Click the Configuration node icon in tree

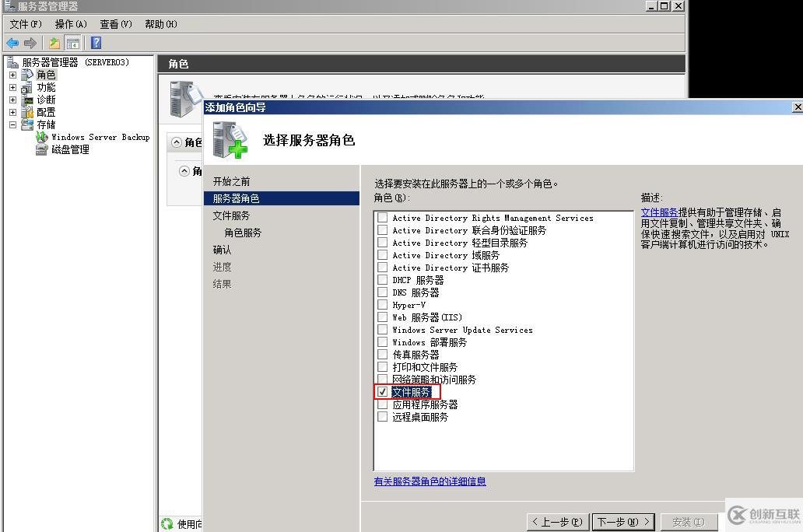coord(27,112)
